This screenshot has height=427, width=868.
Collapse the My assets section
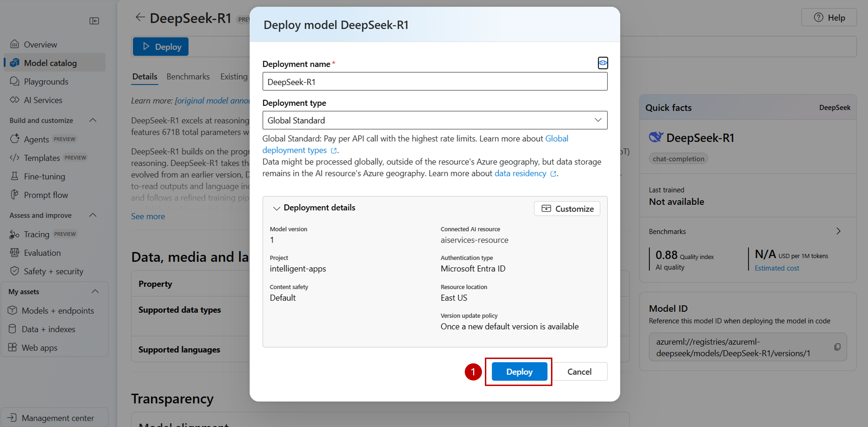tap(95, 292)
